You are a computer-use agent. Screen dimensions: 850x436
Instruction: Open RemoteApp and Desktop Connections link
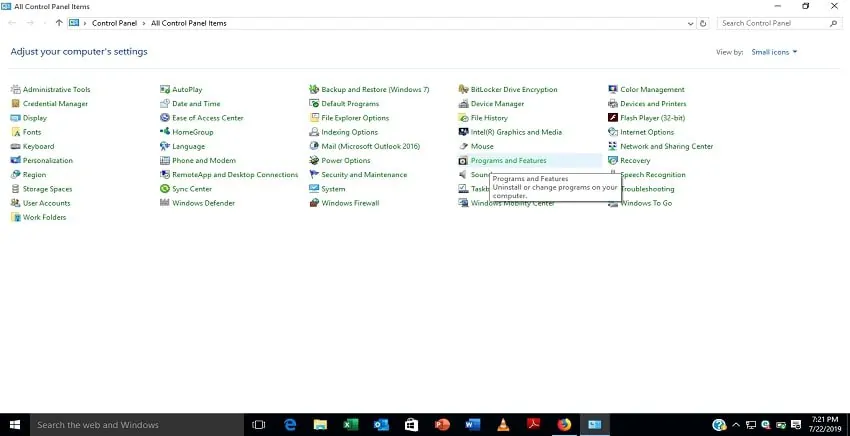235,175
